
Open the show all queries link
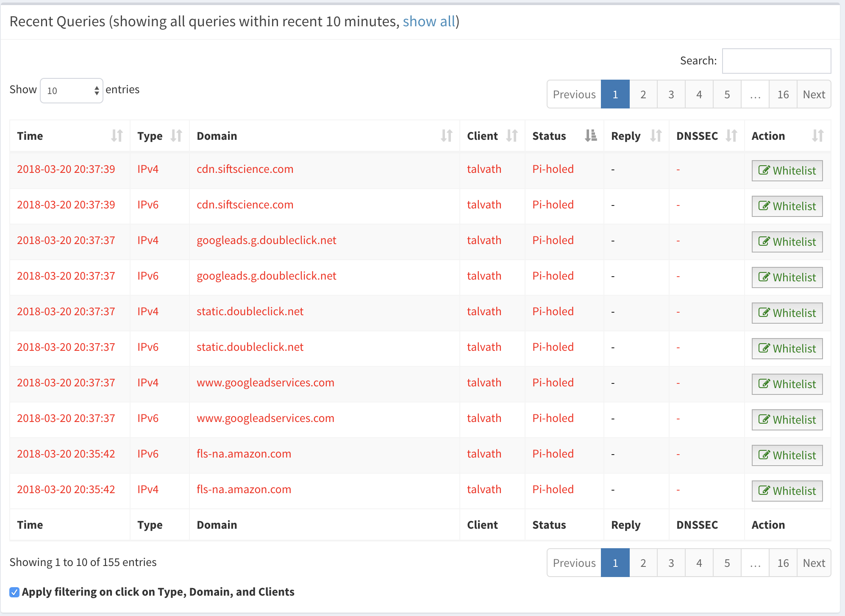click(429, 21)
